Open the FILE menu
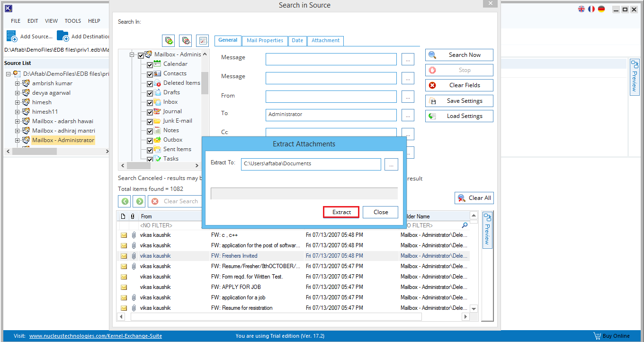The width and height of the screenshot is (644, 342). 16,21
